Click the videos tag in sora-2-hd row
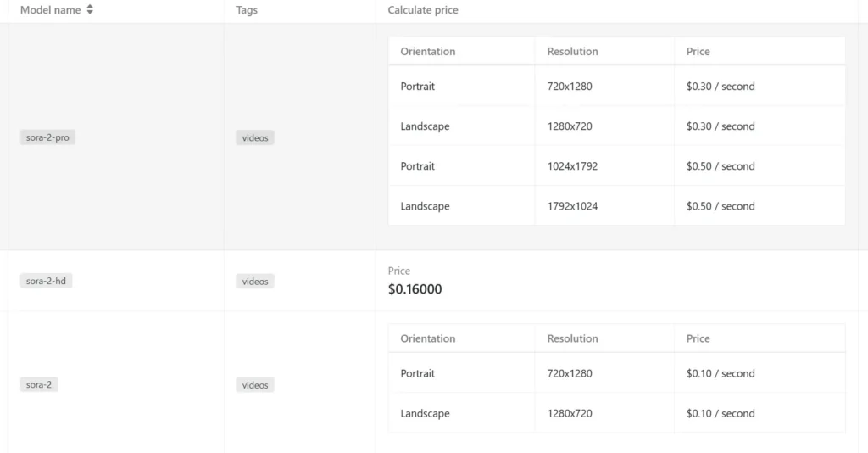868x453 pixels. coord(255,282)
